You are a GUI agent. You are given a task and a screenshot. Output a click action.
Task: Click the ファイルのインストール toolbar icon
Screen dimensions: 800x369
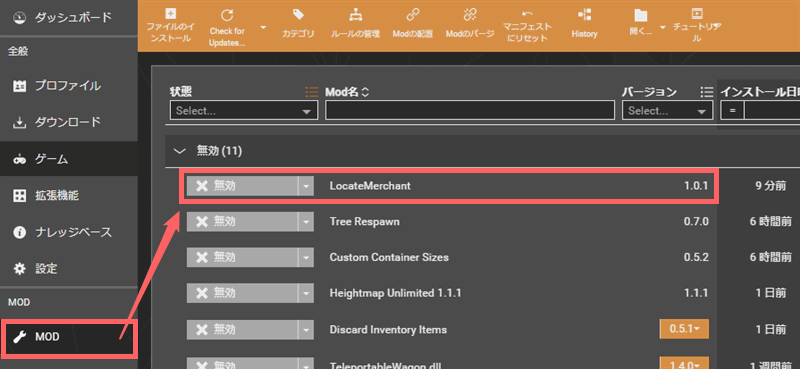coord(171,14)
